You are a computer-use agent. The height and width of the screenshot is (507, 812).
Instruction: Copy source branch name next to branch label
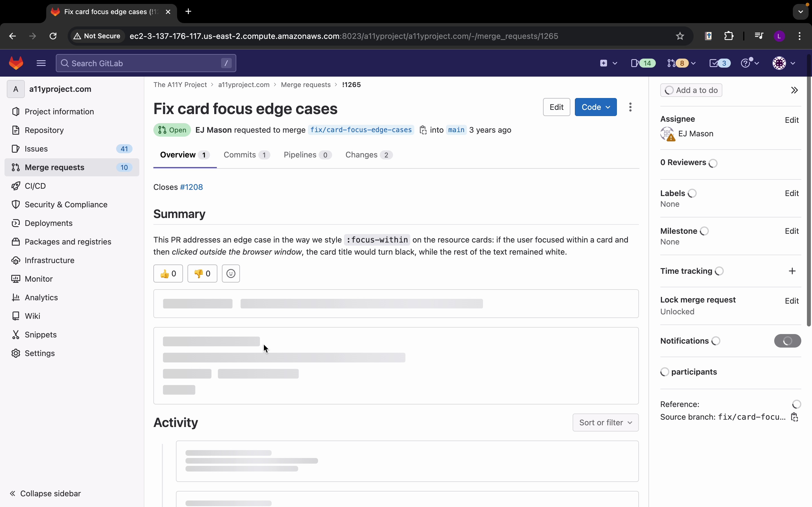[x=423, y=130]
